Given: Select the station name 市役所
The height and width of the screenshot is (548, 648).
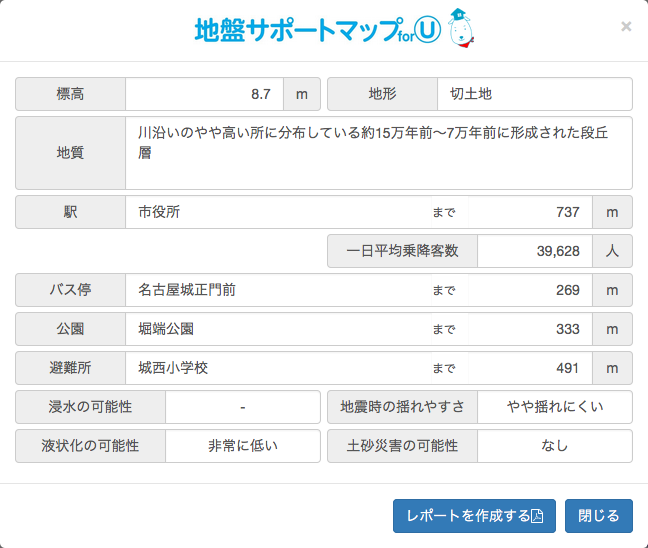Looking at the screenshot, I should tap(159, 212).
